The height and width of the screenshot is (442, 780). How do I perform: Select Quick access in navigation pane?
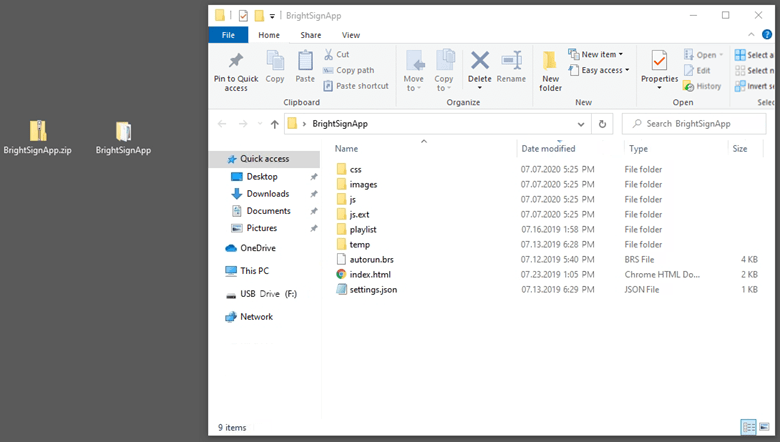pos(265,159)
